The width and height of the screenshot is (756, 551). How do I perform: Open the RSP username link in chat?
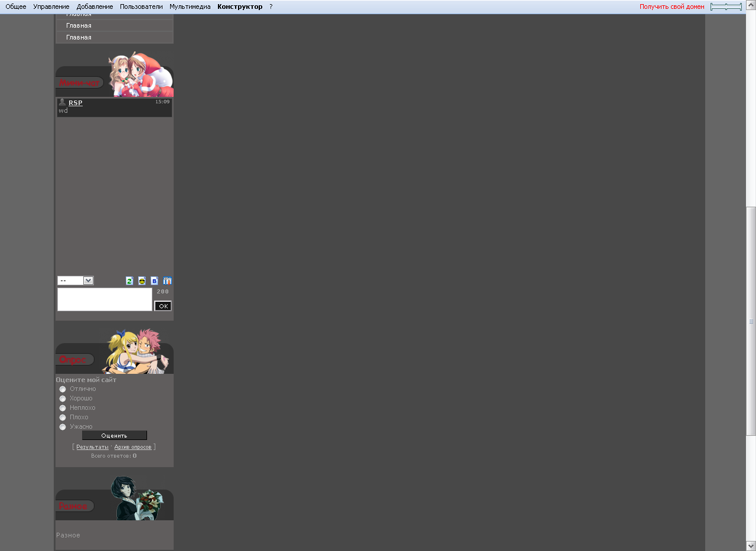tap(76, 103)
